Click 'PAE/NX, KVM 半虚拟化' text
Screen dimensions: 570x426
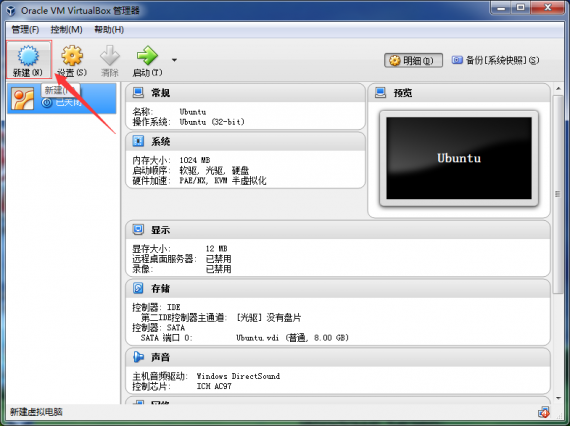223,181
